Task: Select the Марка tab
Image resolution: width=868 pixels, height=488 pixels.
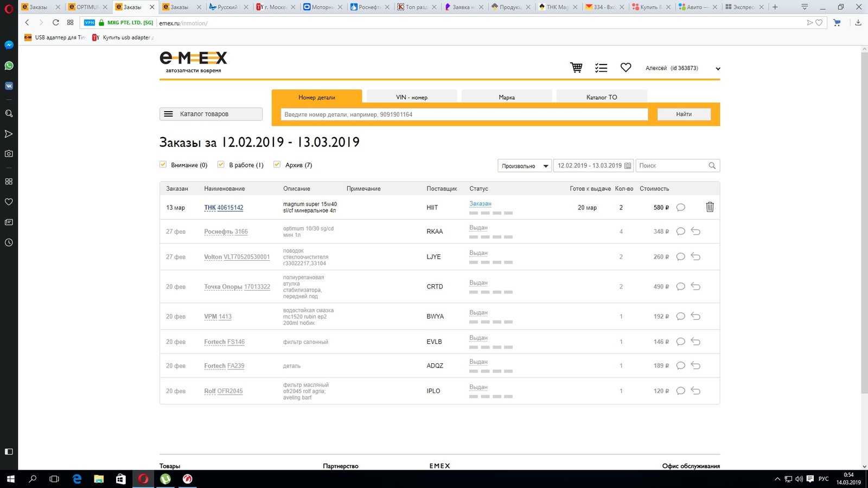Action: pyautogui.click(x=507, y=97)
